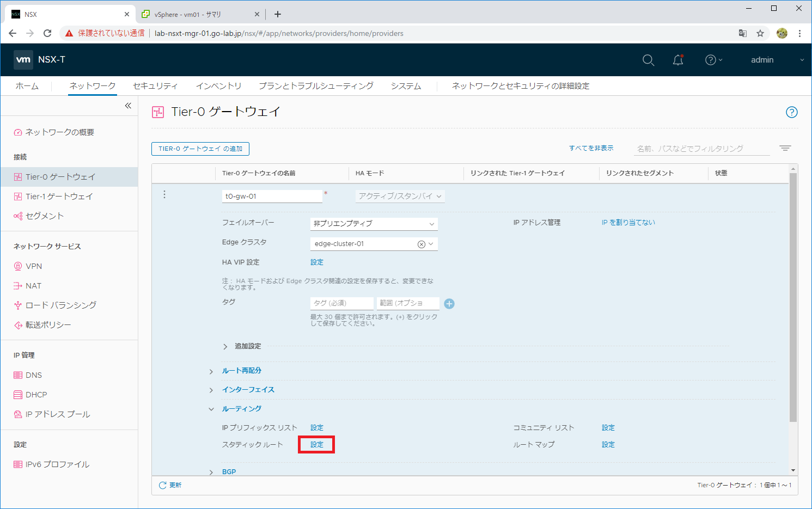Viewport: 812px width, 509px height.
Task: Click the タグ (必須) input field
Action: click(x=342, y=303)
